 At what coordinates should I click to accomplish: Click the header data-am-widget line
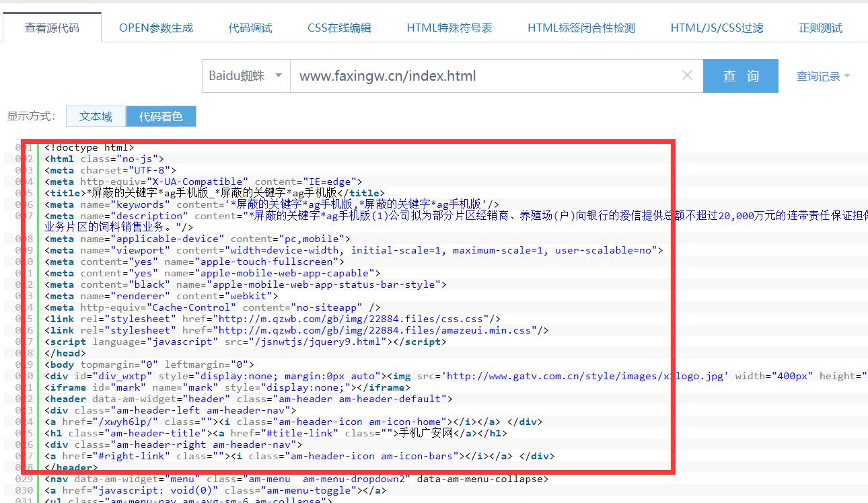(x=248, y=399)
